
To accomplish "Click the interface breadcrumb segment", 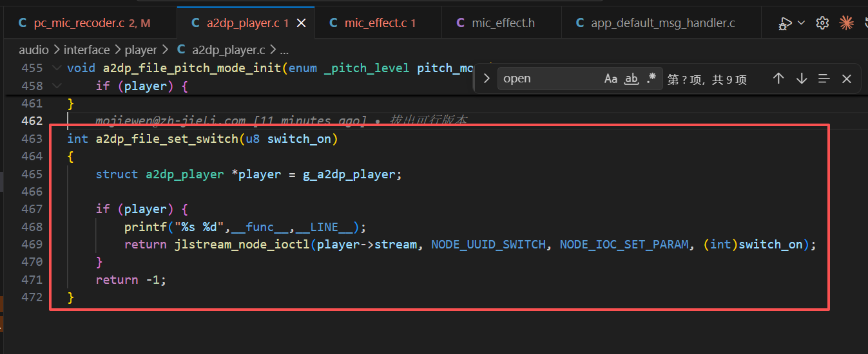I will [x=86, y=50].
